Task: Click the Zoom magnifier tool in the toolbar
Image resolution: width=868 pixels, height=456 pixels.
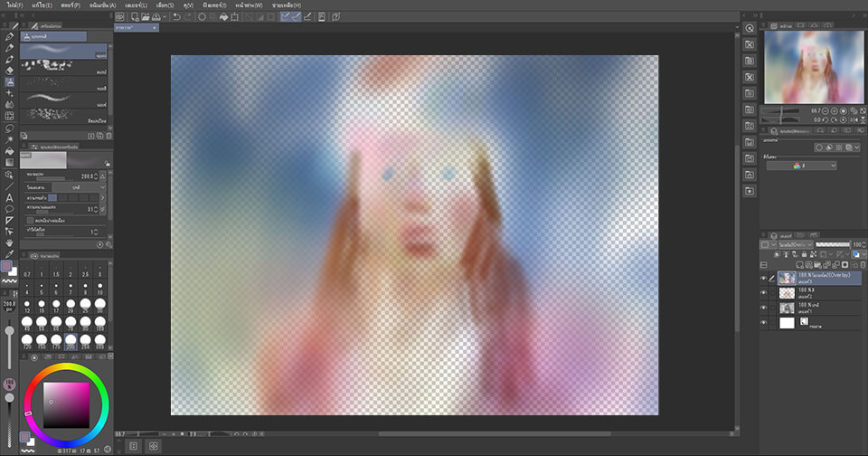Action: 9,175
